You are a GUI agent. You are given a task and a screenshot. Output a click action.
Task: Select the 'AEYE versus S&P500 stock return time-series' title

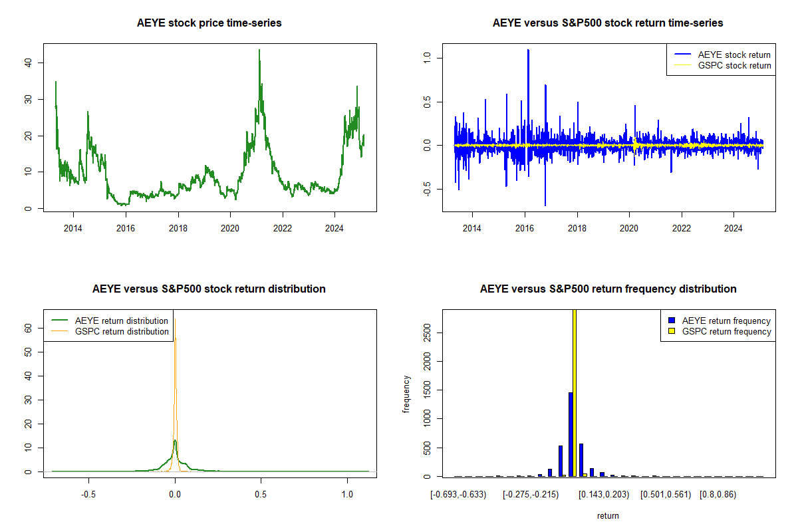pos(608,23)
